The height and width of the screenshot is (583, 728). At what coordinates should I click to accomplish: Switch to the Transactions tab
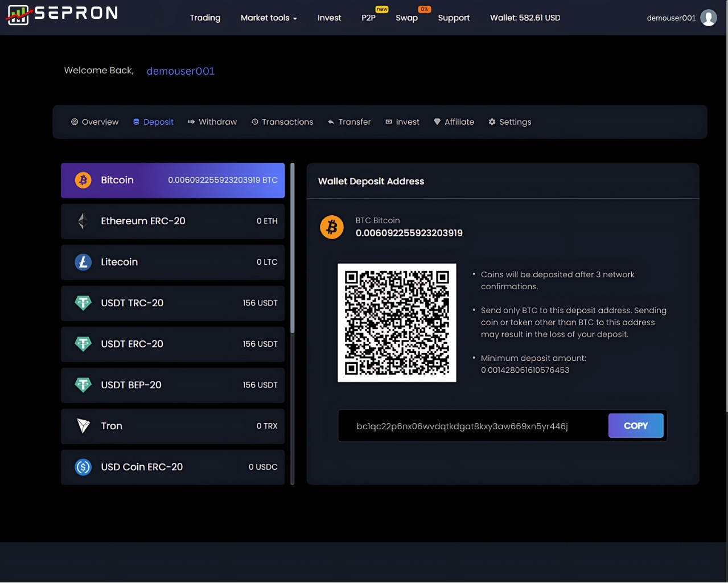(282, 122)
